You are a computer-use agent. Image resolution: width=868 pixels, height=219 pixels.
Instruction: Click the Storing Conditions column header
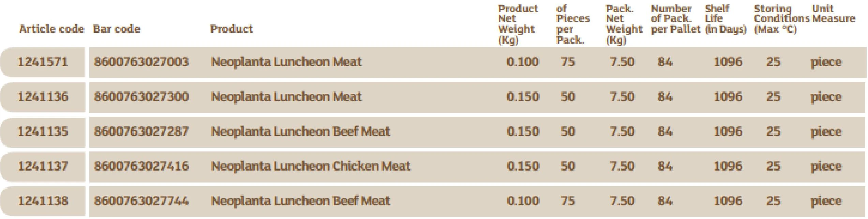click(781, 19)
